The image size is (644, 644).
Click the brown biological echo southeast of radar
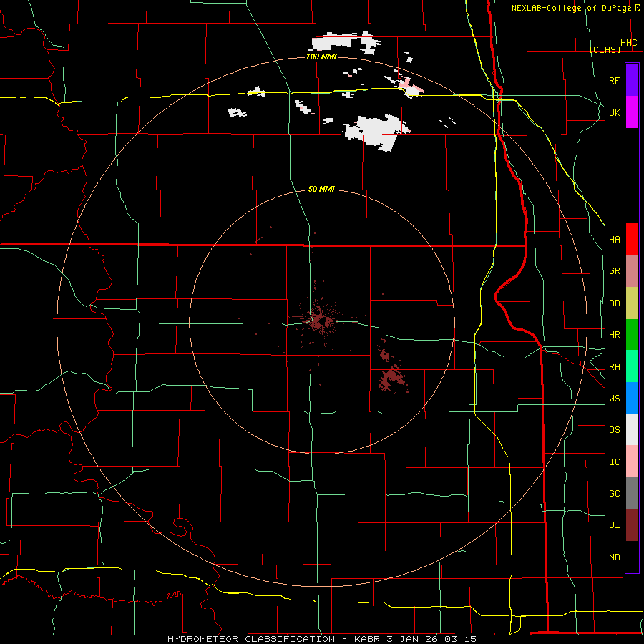392,376
